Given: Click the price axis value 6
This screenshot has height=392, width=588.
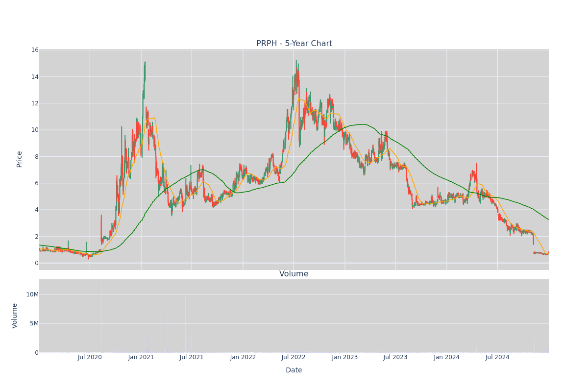Looking at the screenshot, I should pos(37,183).
